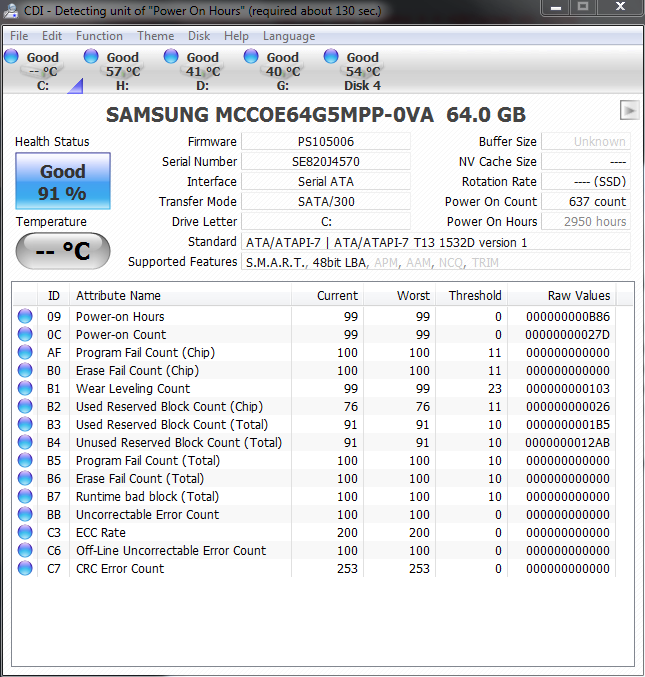The height and width of the screenshot is (677, 645).
Task: Open the Disk menu
Action: point(199,36)
